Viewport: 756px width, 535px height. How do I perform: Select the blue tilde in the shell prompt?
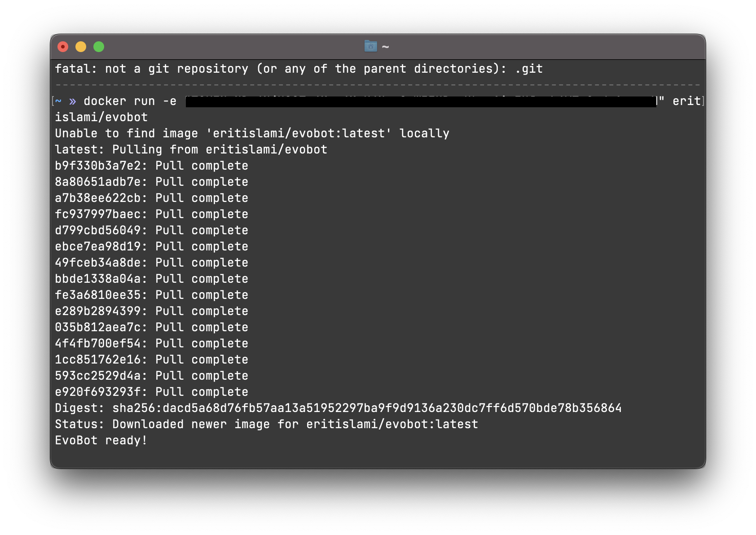pos(57,101)
